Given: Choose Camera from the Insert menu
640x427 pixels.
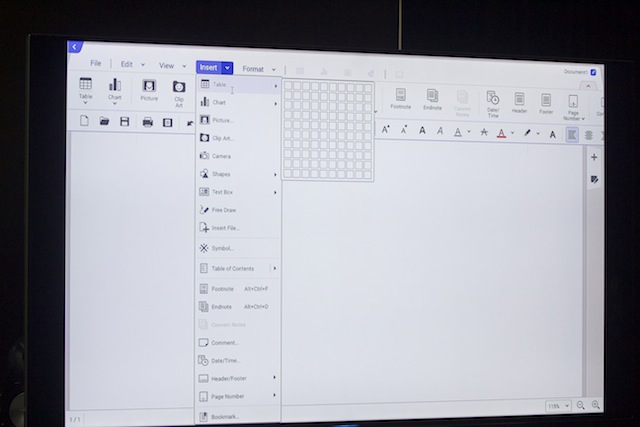Looking at the screenshot, I should click(239, 156).
